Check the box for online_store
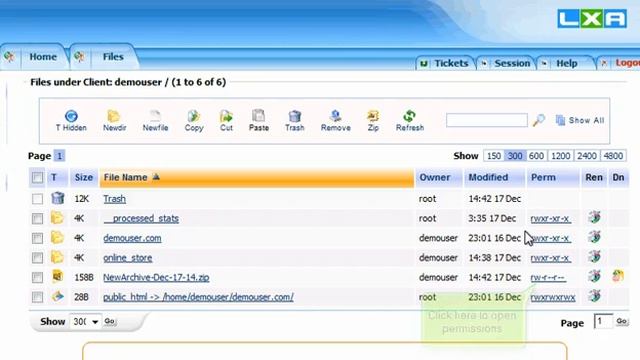Viewport: 640px width, 360px height. [37, 258]
